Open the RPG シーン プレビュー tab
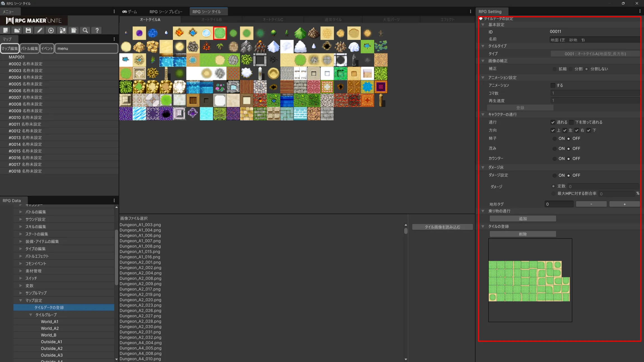This screenshot has width=644, height=362. (x=166, y=12)
